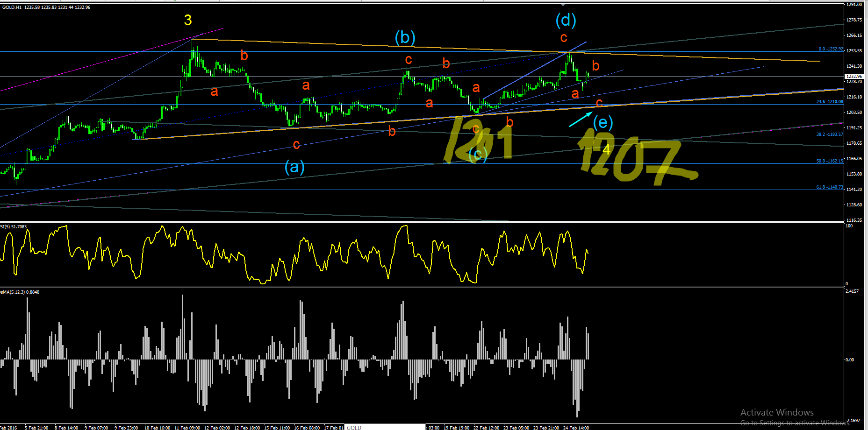Screen dimensions: 868x430
Task: Select the blue (b) wave label
Action: [x=405, y=37]
